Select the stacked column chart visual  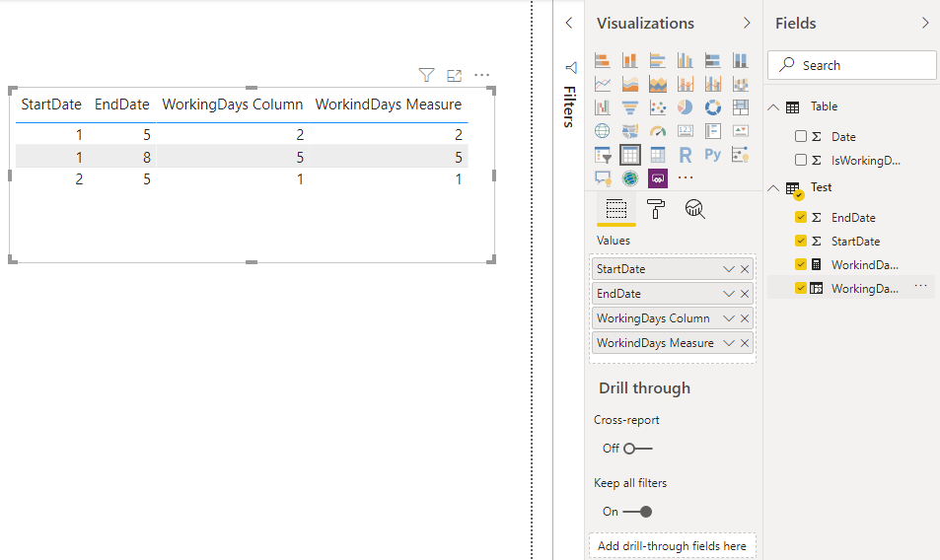click(x=629, y=60)
